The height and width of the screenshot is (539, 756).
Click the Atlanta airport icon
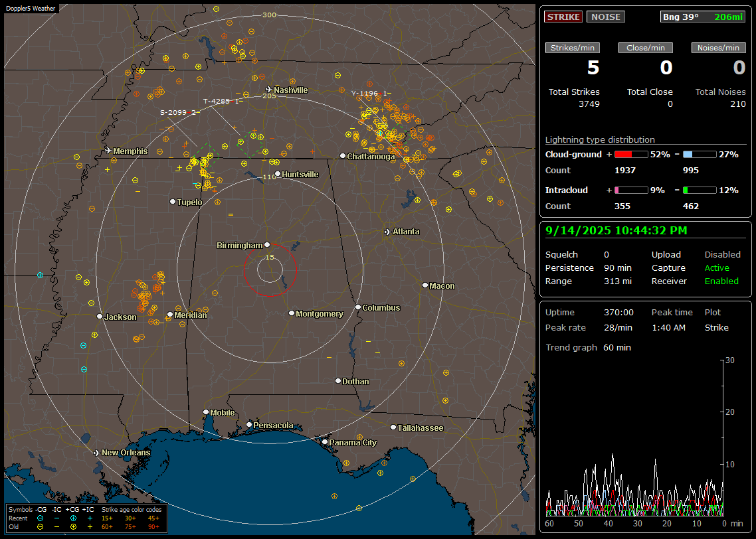[388, 232]
